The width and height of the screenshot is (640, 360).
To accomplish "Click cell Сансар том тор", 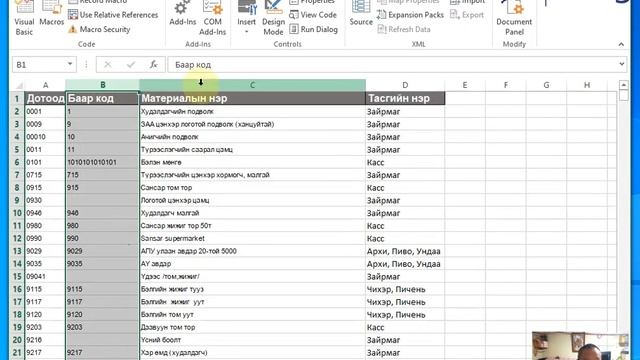I will pyautogui.click(x=252, y=187).
